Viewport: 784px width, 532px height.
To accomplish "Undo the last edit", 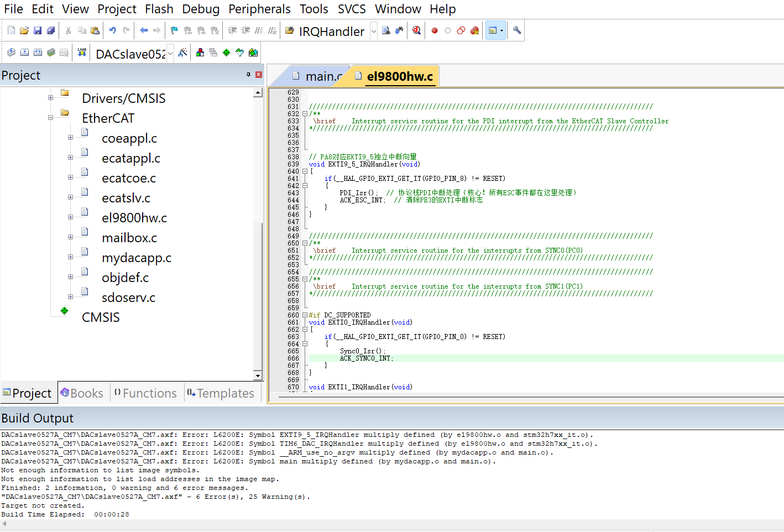I will point(113,31).
